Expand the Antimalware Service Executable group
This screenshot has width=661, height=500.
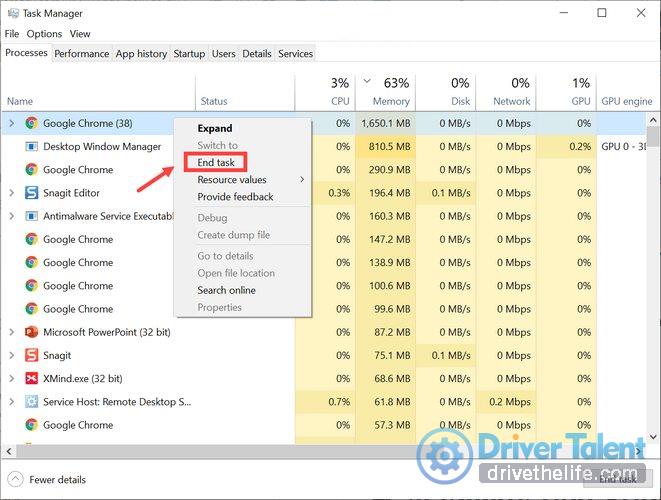[x=12, y=216]
